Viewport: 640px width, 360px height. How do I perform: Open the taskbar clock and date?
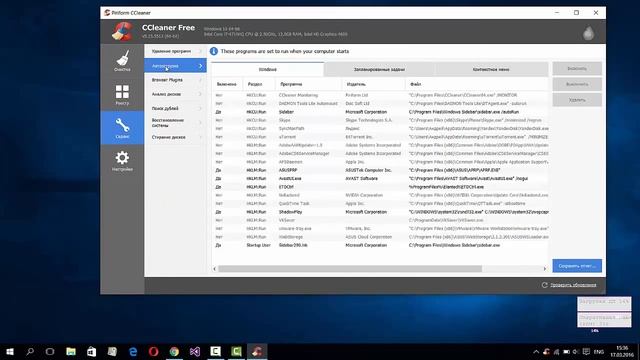click(x=622, y=351)
